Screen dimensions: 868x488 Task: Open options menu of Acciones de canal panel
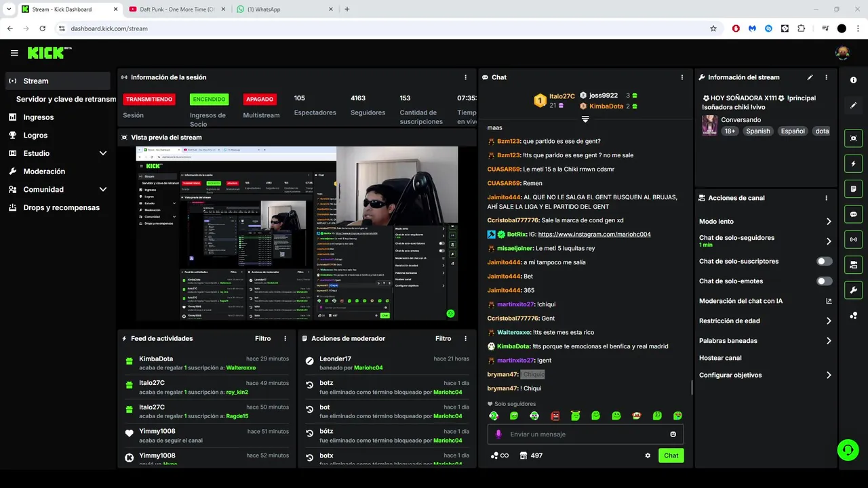point(826,198)
